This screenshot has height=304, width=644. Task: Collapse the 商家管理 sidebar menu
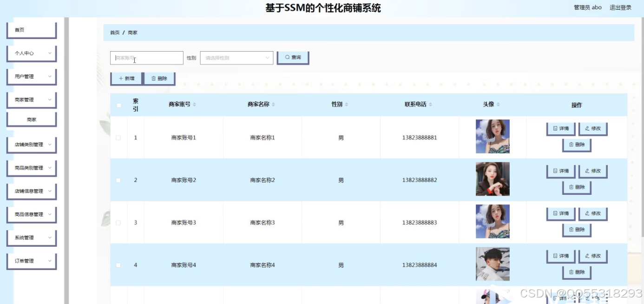[32, 99]
